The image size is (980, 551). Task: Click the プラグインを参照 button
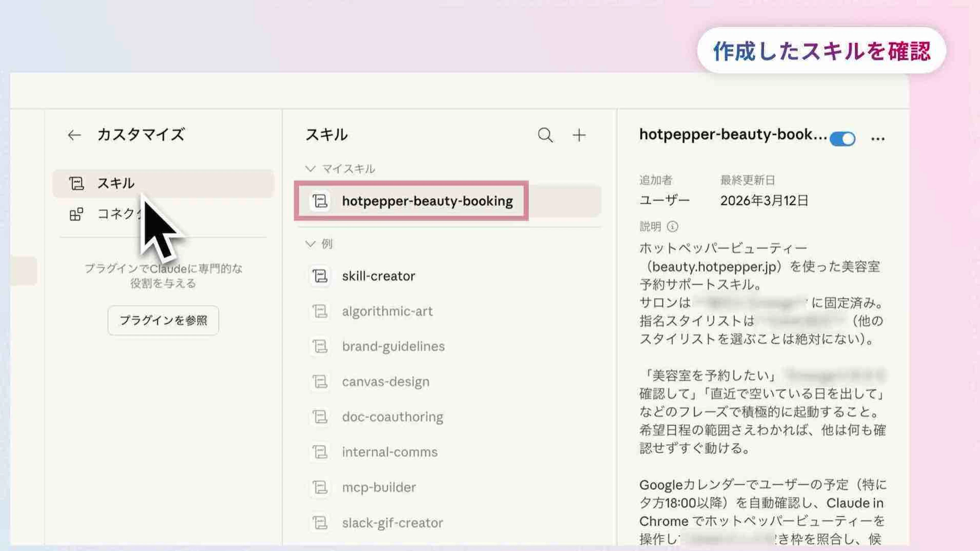163,320
